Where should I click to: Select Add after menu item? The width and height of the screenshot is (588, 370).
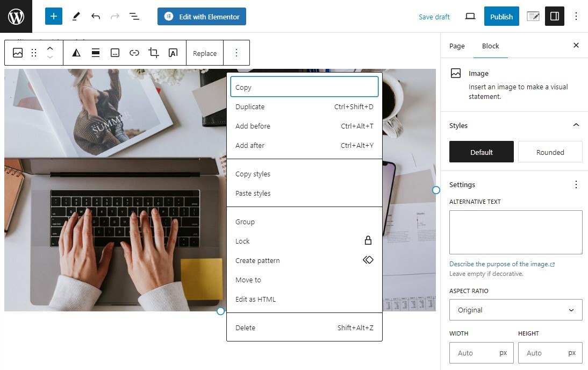[x=305, y=145]
